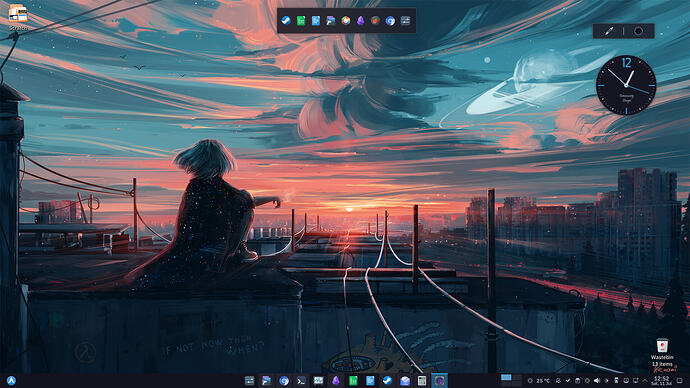The height and width of the screenshot is (388, 690).
Task: Expand hidden system tray icons arrow
Action: tap(645, 381)
